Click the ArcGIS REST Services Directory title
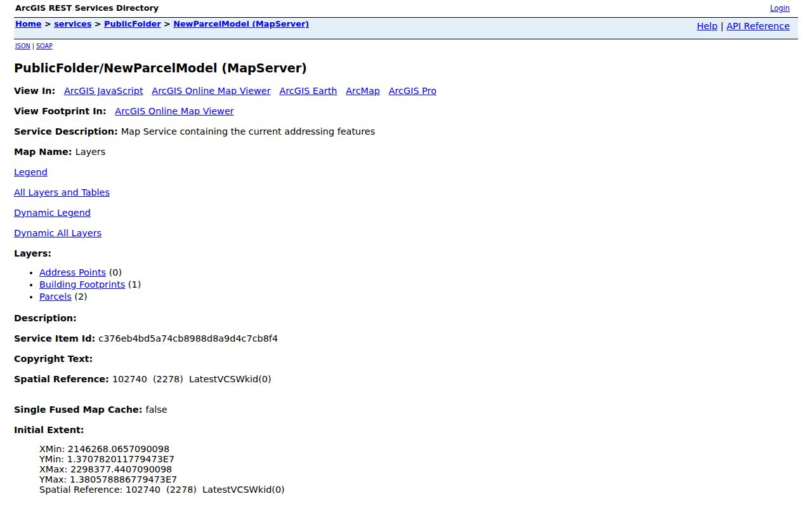Screen dimensions: 812x508 click(87, 8)
